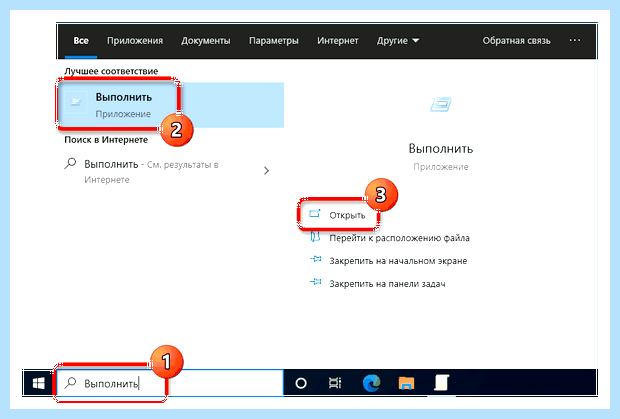The image size is (620, 419).
Task: Click Выполнить - См. результаты в Интернете
Action: pos(151,172)
